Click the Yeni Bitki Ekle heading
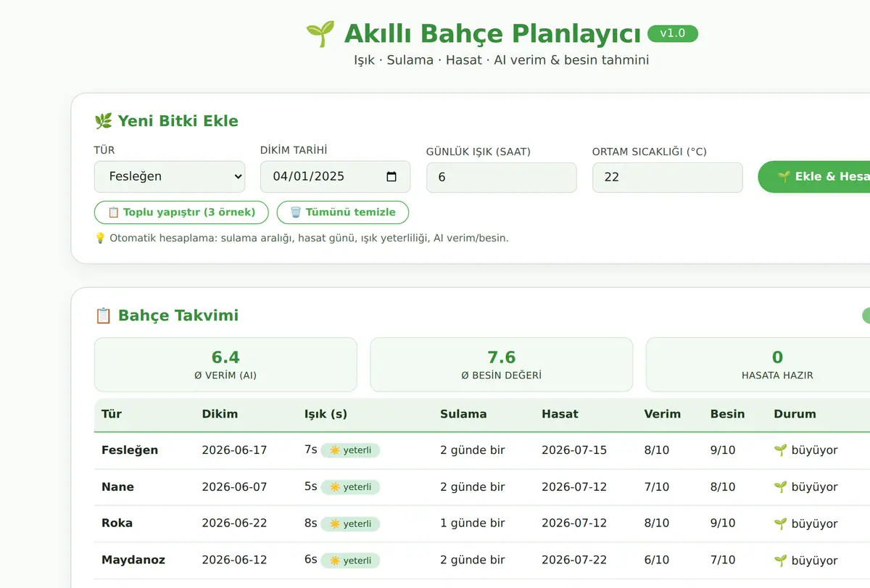This screenshot has width=870, height=588. (167, 121)
